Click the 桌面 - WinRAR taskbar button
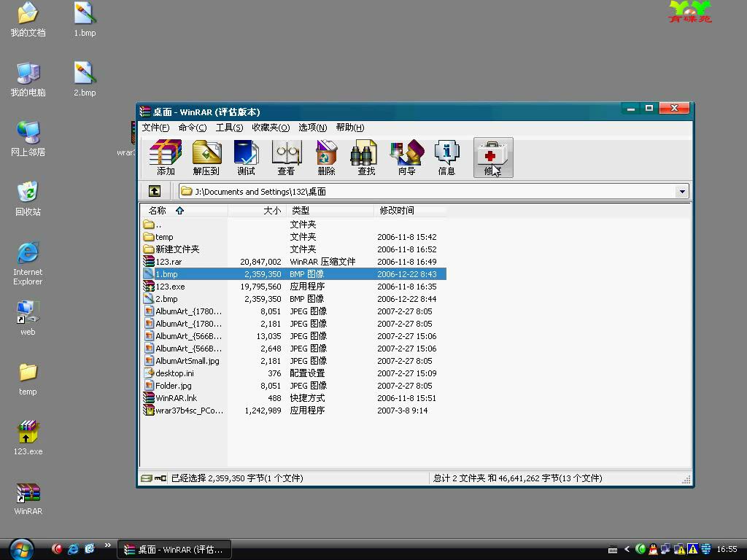Screen dimensions: 747x560 [x=174, y=550]
